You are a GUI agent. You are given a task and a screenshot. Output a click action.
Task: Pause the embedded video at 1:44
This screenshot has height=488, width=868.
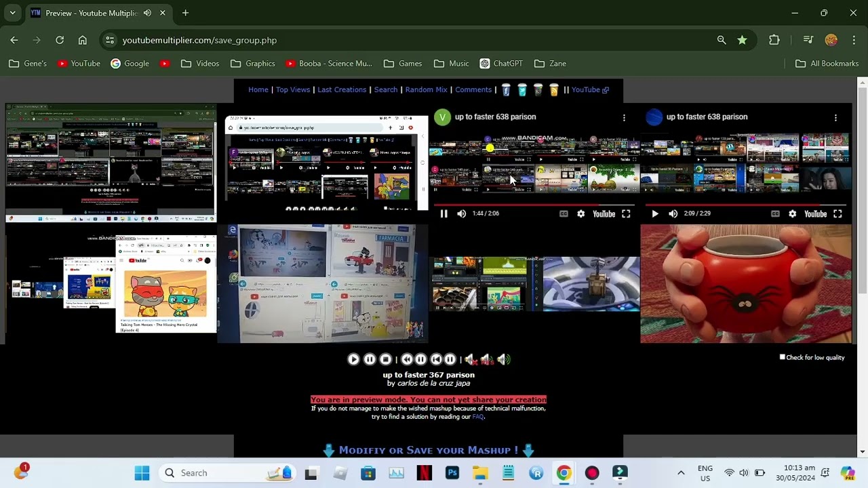(x=444, y=213)
